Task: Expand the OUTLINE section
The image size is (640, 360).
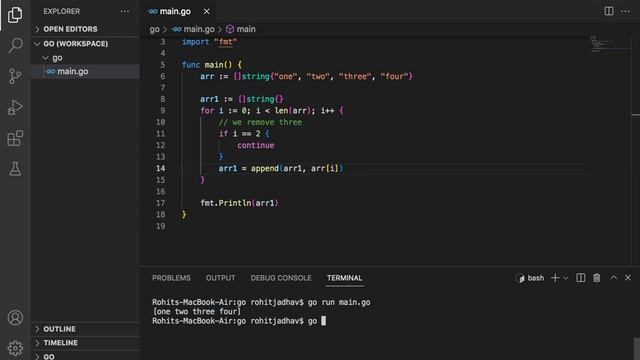Action: [x=85, y=329]
